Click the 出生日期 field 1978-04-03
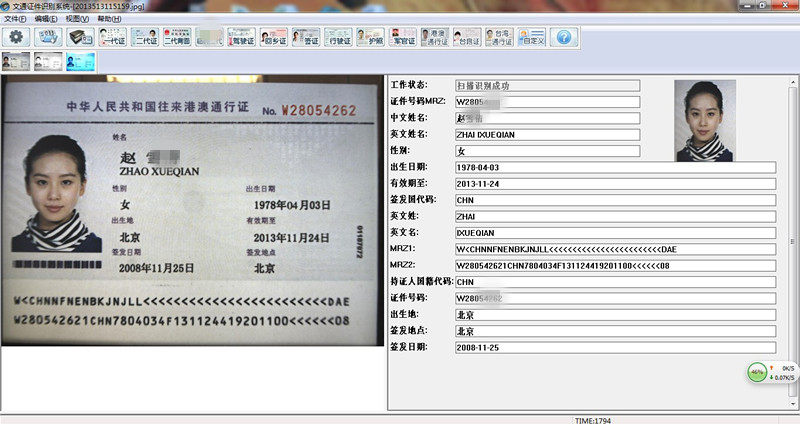 [x=615, y=167]
